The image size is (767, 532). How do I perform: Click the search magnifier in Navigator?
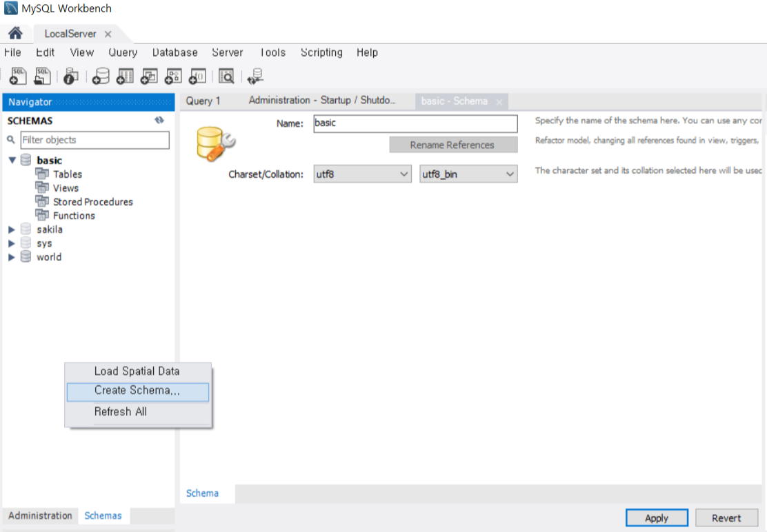[11, 140]
